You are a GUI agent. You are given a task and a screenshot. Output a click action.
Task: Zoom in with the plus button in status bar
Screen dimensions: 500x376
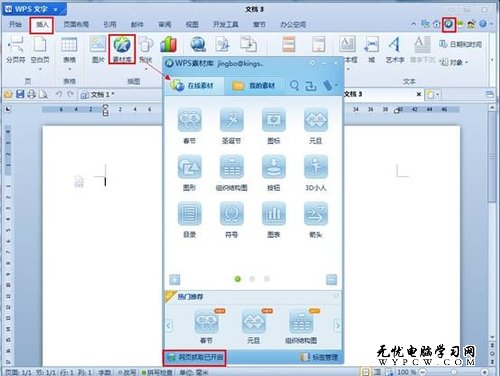[485, 371]
